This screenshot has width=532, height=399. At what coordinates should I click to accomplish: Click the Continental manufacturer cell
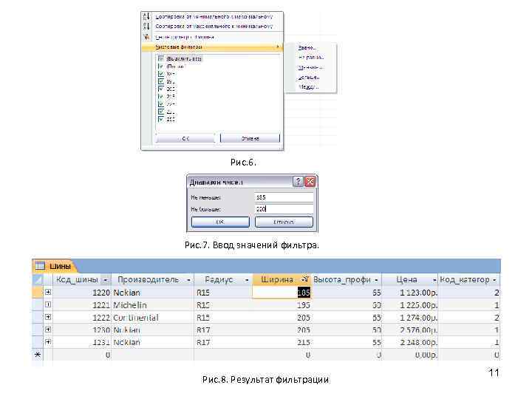click(x=152, y=318)
